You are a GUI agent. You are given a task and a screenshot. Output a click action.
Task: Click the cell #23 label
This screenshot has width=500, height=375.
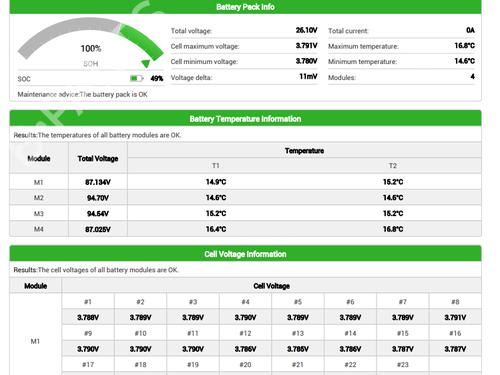403,365
